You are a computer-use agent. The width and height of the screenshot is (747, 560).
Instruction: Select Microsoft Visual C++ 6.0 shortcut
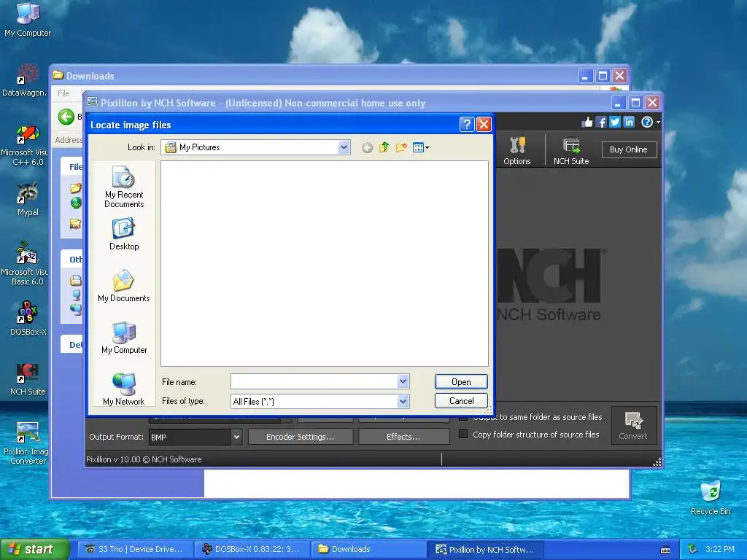[x=25, y=145]
